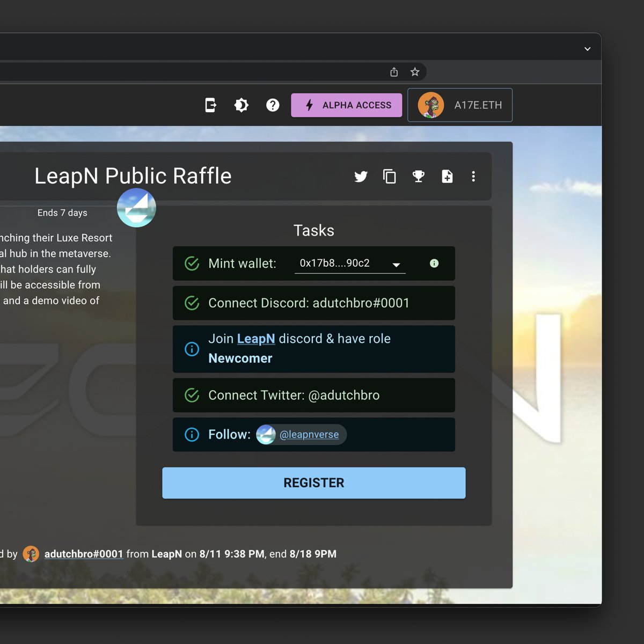Viewport: 644px width, 644px height.
Task: Open the adutchbro#0001 creator link
Action: [84, 554]
